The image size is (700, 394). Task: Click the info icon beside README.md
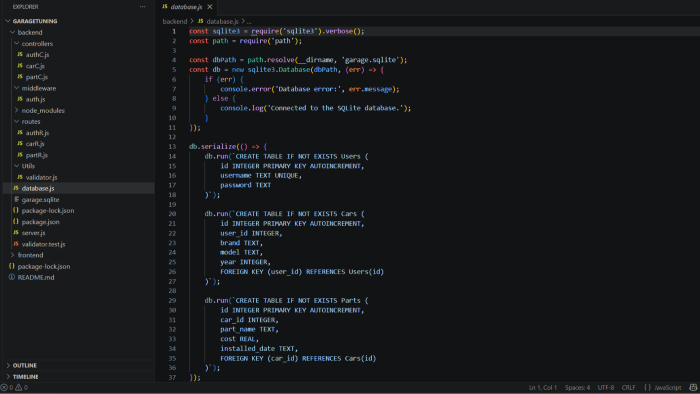(12, 277)
